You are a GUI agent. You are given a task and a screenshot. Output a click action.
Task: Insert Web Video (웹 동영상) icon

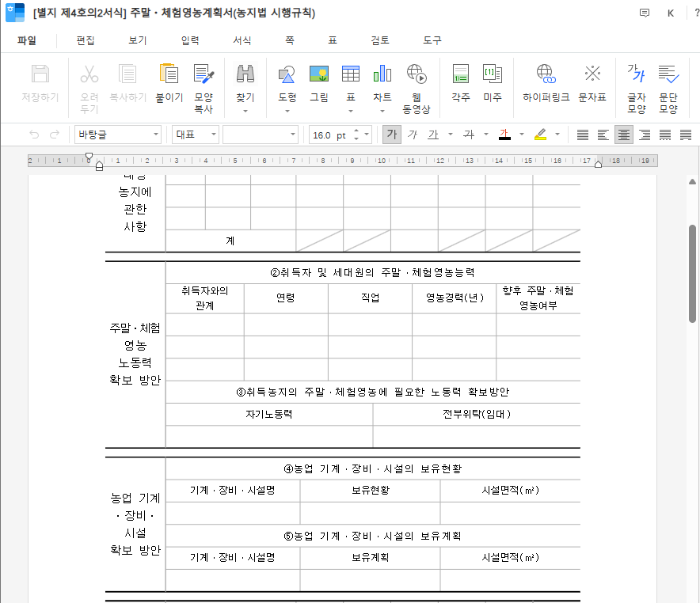(x=417, y=74)
